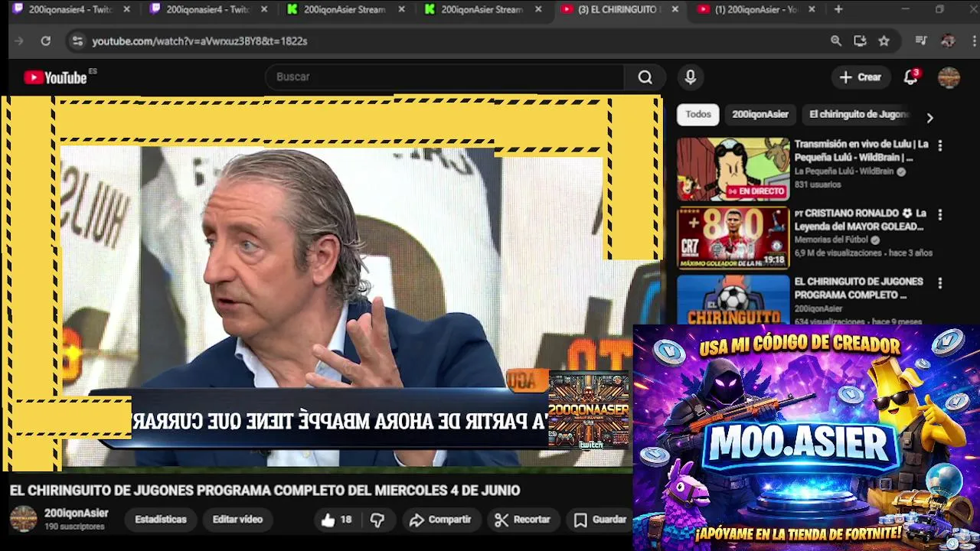The height and width of the screenshot is (551, 980).
Task: View site information icon in address bar
Action: tap(77, 41)
